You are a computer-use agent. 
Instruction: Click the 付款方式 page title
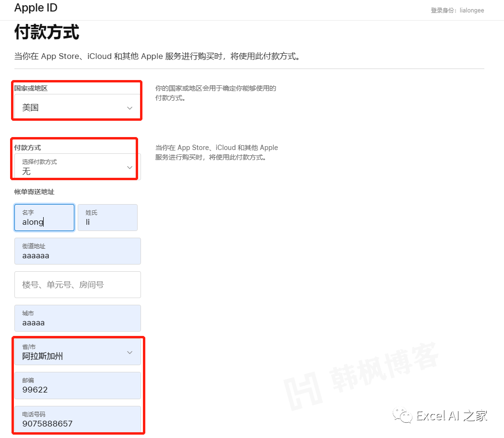coord(47,33)
